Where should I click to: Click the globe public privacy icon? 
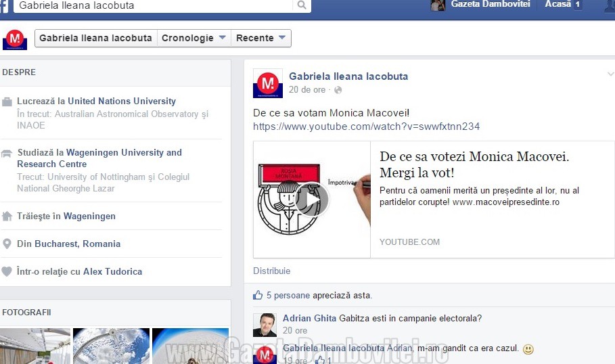338,90
